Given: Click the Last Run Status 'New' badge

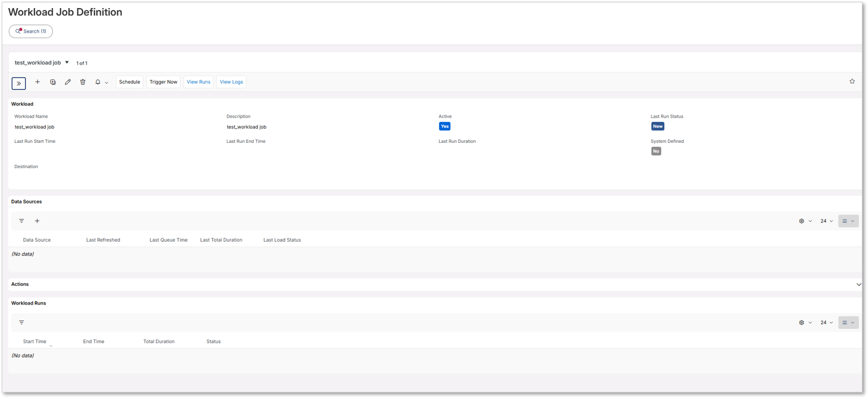Looking at the screenshot, I should tap(657, 126).
